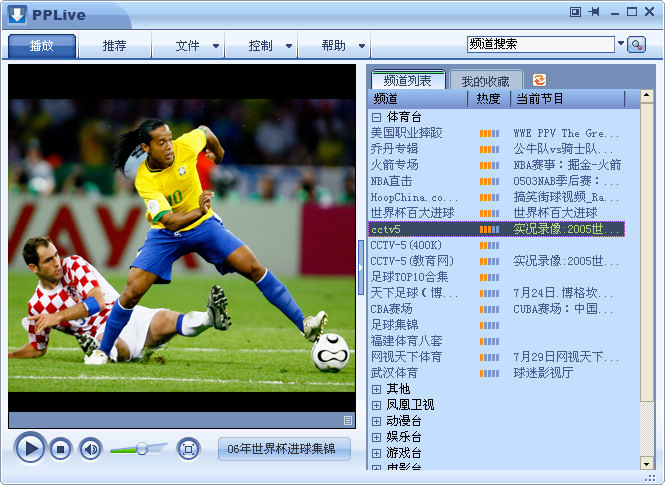The image size is (665, 485).
Task: Expand the 控制 dropdown arrow
Action: pyautogui.click(x=289, y=46)
